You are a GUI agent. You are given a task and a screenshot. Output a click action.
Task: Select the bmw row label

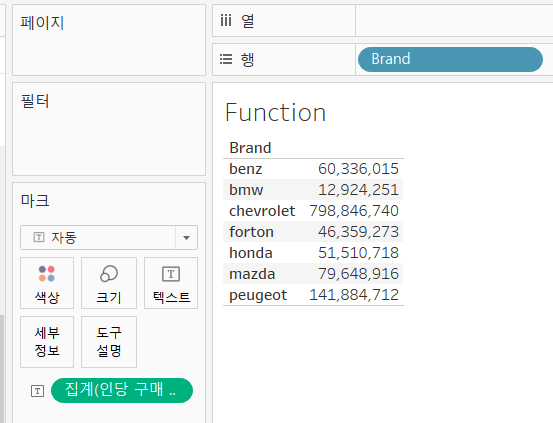246,190
